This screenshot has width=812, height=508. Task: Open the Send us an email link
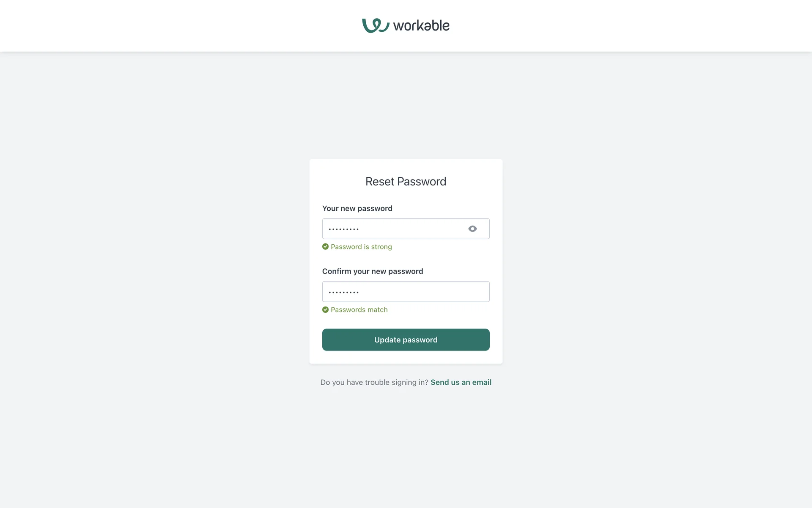coord(461,382)
